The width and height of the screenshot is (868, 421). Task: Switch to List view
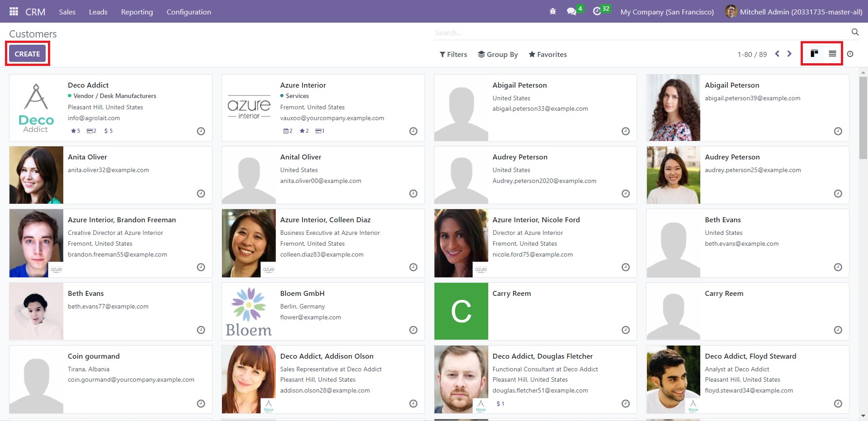tap(832, 54)
